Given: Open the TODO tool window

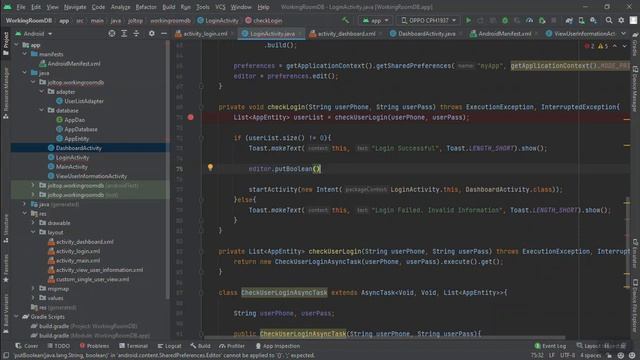Looking at the screenshot, I should (58, 346).
